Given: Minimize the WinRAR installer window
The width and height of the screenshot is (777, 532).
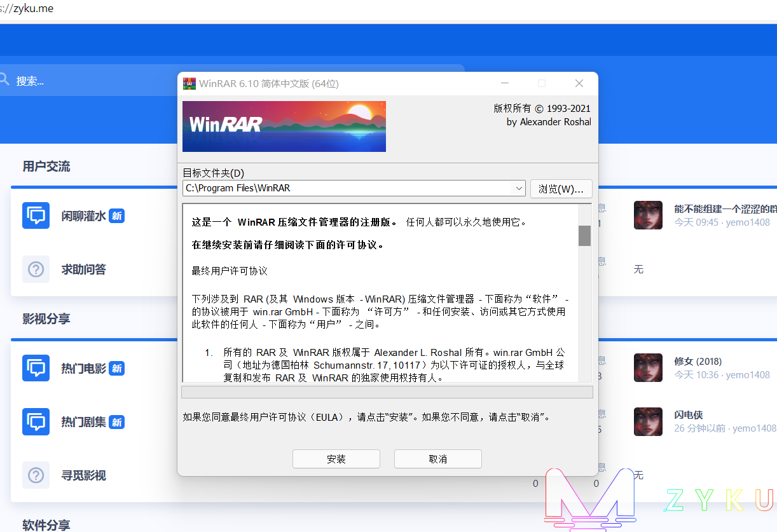Looking at the screenshot, I should tap(505, 83).
